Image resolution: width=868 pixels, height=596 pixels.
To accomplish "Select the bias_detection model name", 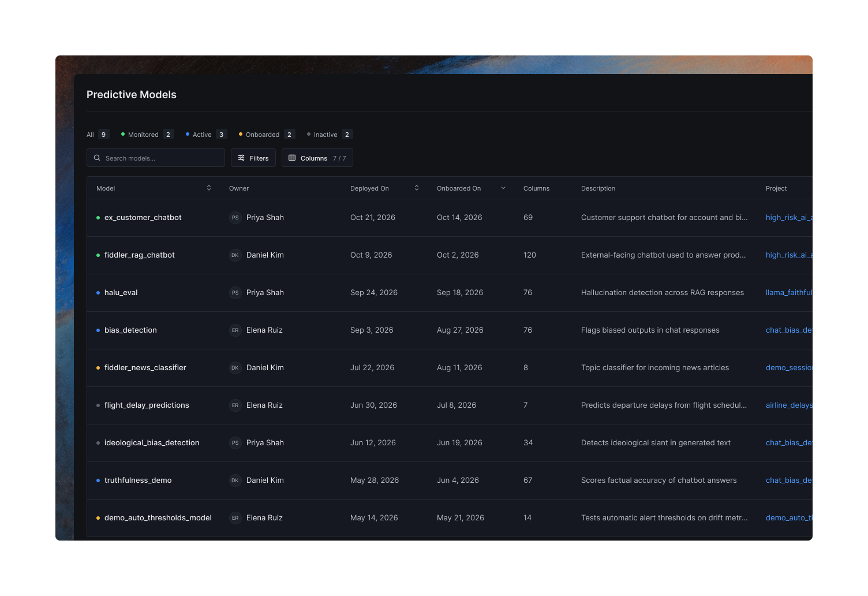I will click(x=130, y=330).
